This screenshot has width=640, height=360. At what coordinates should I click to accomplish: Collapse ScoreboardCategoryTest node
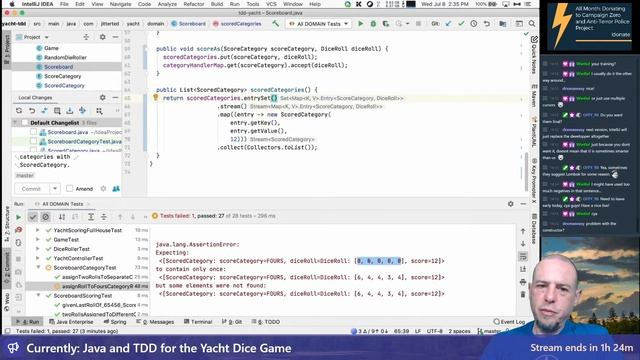(x=38, y=268)
